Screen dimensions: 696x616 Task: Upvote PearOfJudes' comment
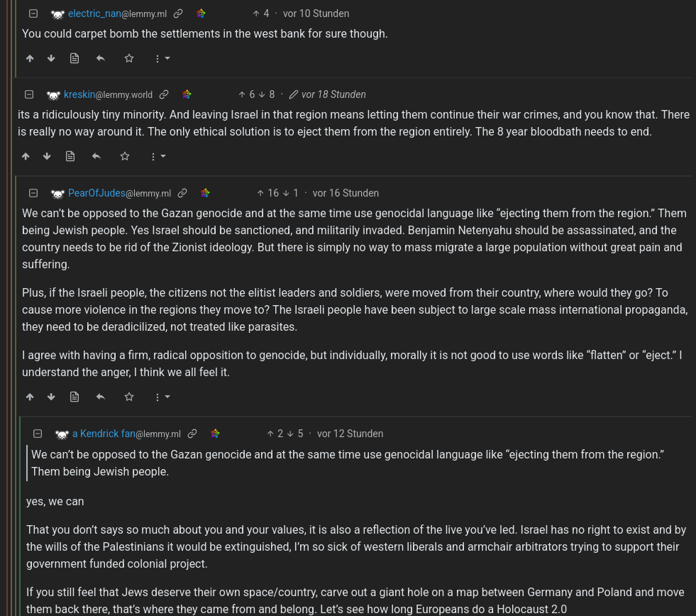pos(30,397)
